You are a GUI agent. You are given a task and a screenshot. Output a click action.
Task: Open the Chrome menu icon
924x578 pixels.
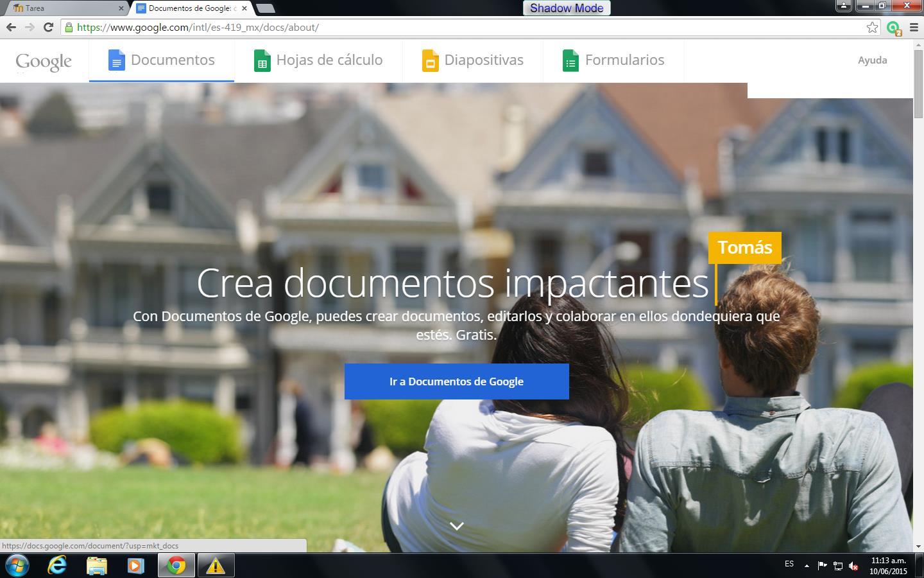[914, 27]
